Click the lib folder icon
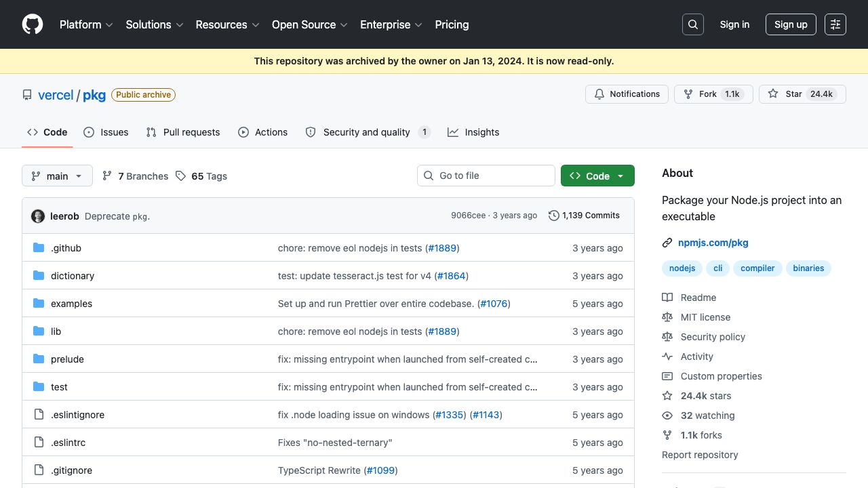The height and width of the screenshot is (488, 868). coord(39,331)
